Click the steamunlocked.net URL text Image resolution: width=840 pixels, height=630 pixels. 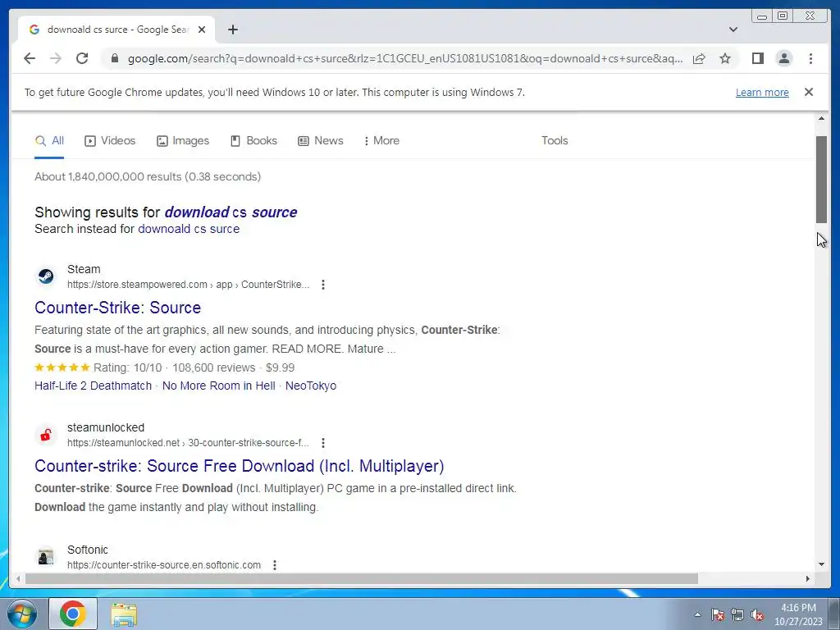point(188,443)
